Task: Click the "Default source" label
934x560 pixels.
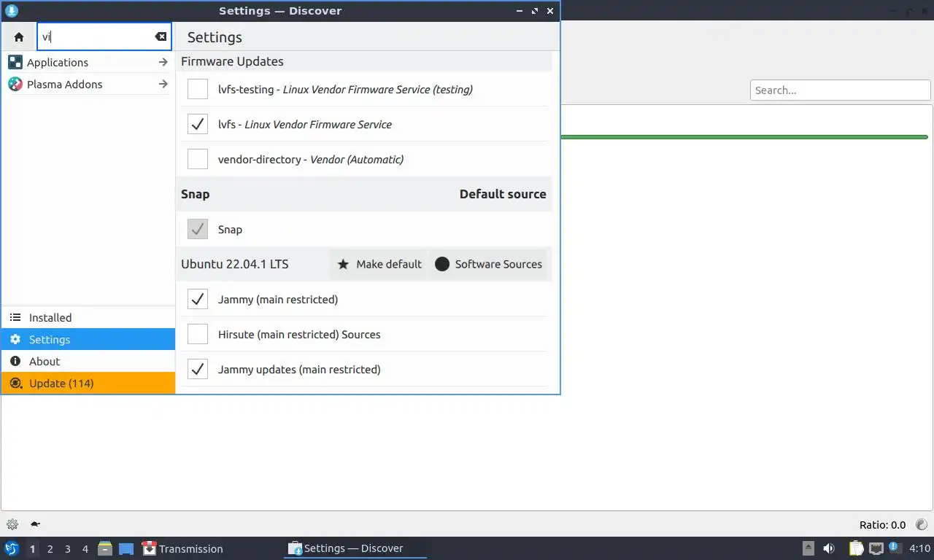Action: (x=503, y=194)
